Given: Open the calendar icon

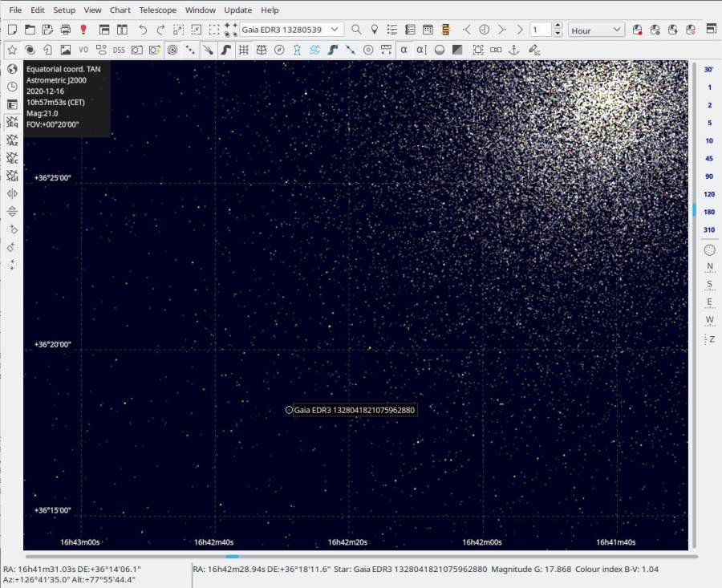Looking at the screenshot, I should 428,30.
